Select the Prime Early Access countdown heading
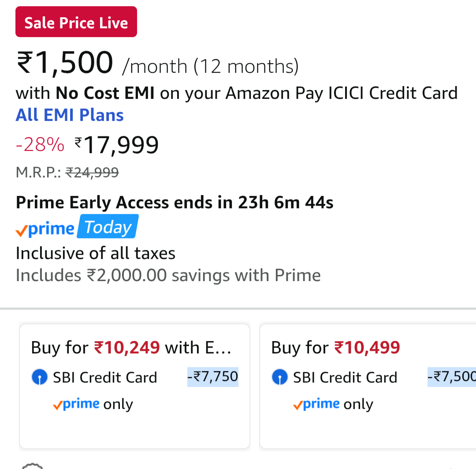The width and height of the screenshot is (476, 469). (174, 202)
